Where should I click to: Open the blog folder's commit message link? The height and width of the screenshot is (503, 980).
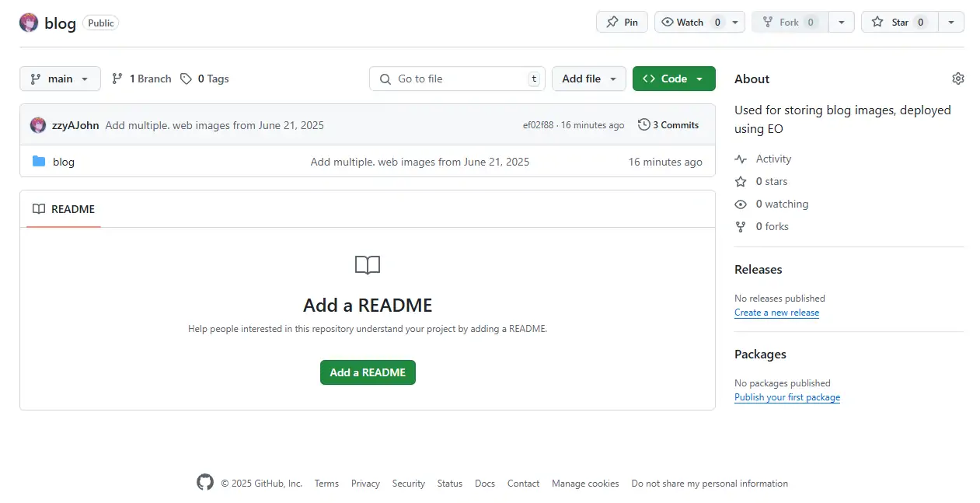[x=420, y=162]
